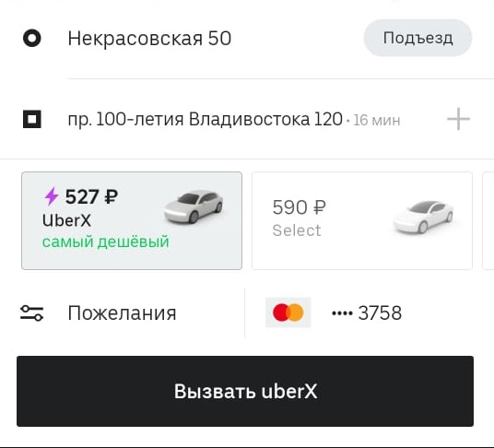Select the UberX 527 ₽ tariff card
The image size is (494, 448).
coord(132,220)
